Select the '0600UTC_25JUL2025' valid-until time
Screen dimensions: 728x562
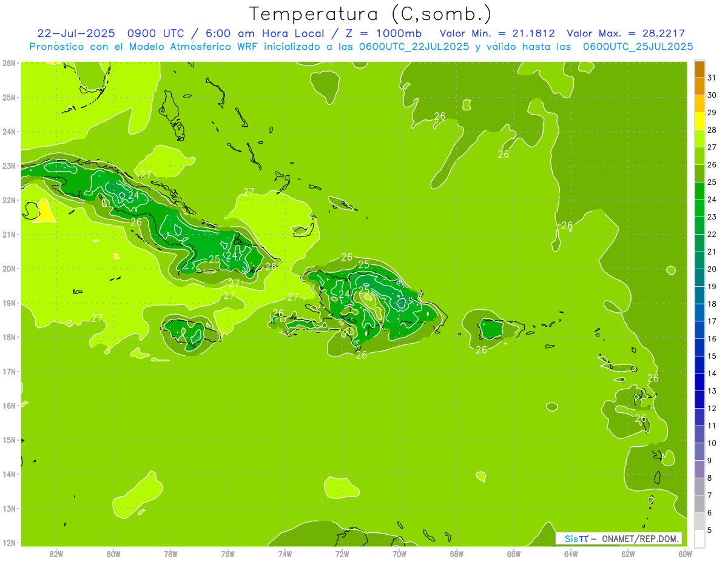point(638,47)
